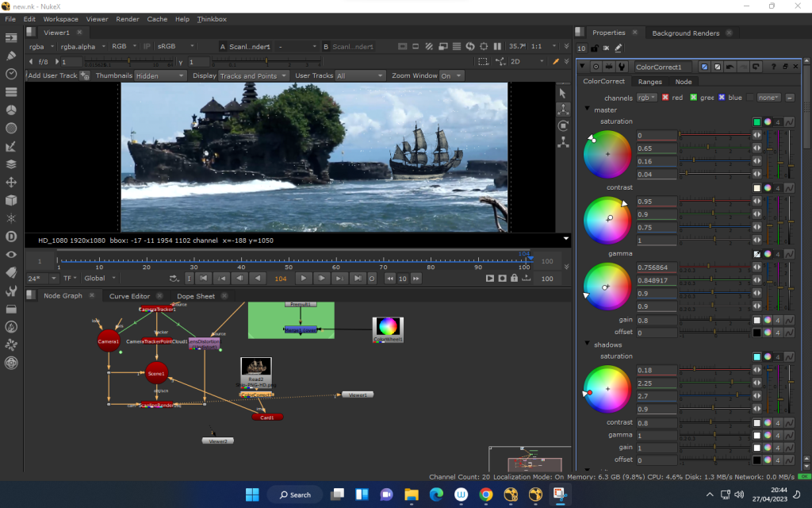Click the viewer pause updating icon
This screenshot has width=812, height=508.
tap(497, 46)
